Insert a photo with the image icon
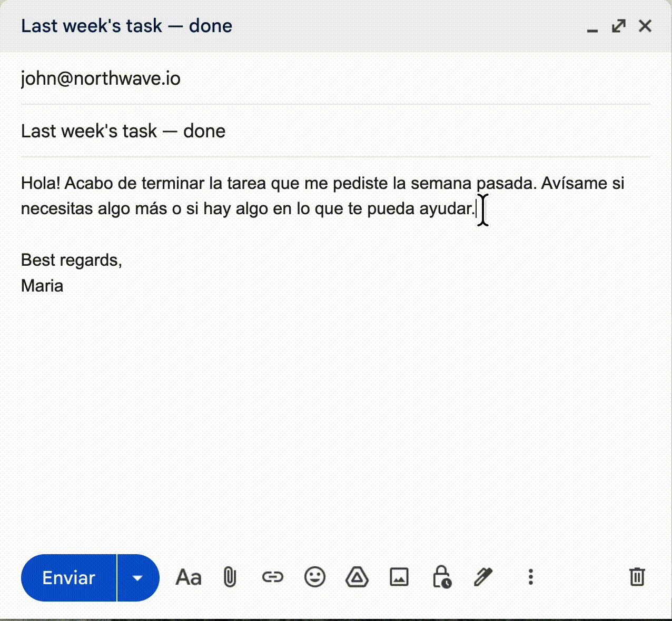 point(399,577)
